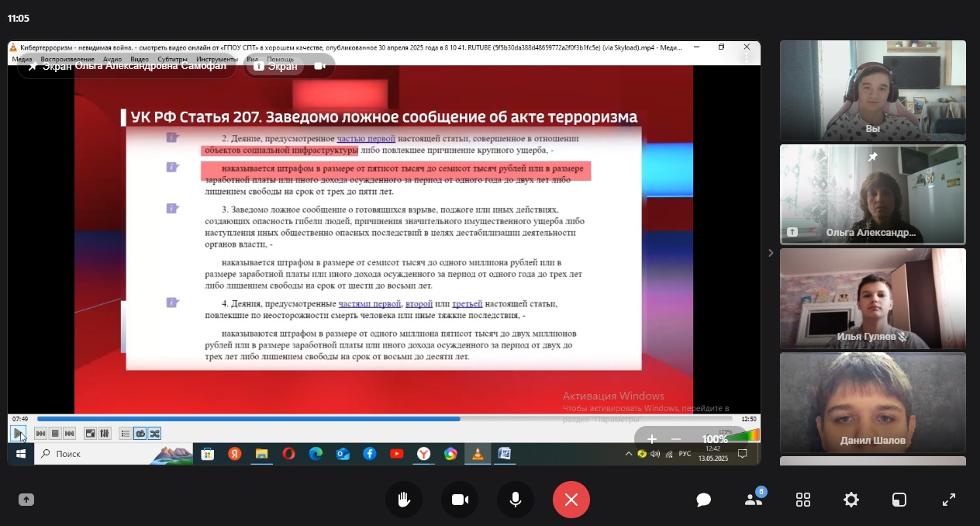Toggle the camera in the call toolbar

tap(460, 500)
